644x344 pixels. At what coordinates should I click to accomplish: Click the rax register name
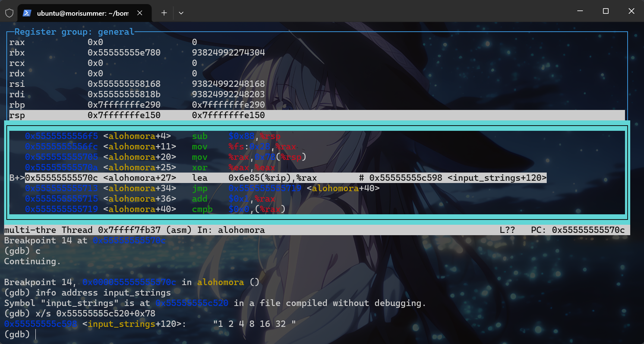click(17, 42)
